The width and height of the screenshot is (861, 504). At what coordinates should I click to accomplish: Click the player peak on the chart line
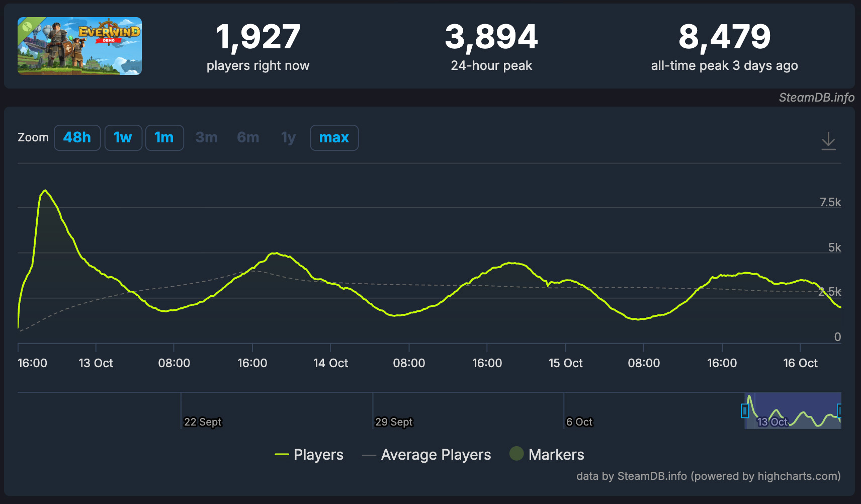pyautogui.click(x=45, y=191)
